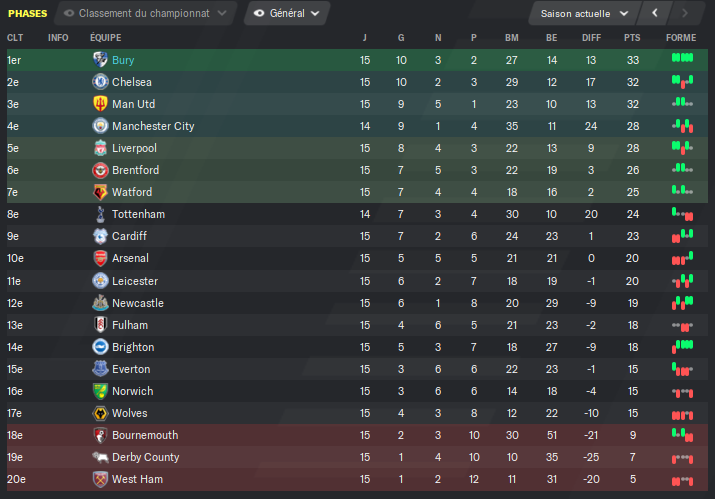Screen dimensions: 715x499
Task: Click the FORME column header
Action: coord(681,38)
